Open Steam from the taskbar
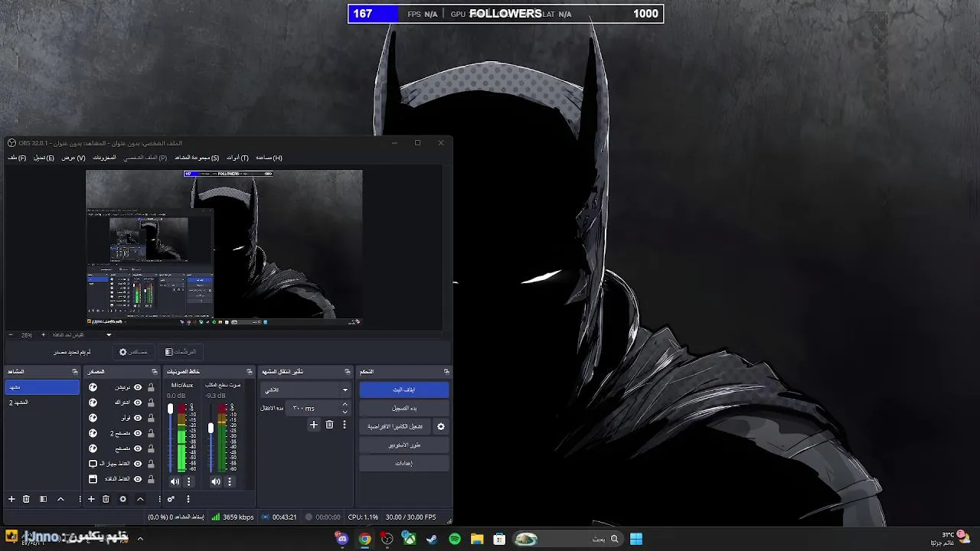 tap(432, 539)
